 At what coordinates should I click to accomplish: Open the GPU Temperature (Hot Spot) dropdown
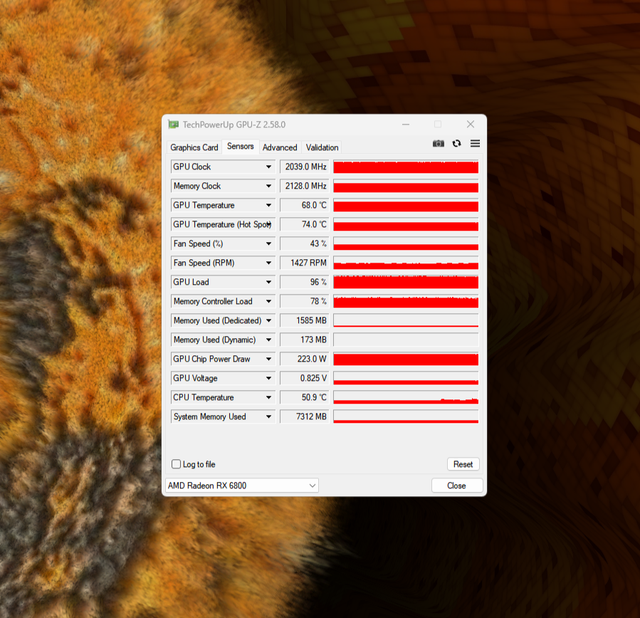coord(269,225)
